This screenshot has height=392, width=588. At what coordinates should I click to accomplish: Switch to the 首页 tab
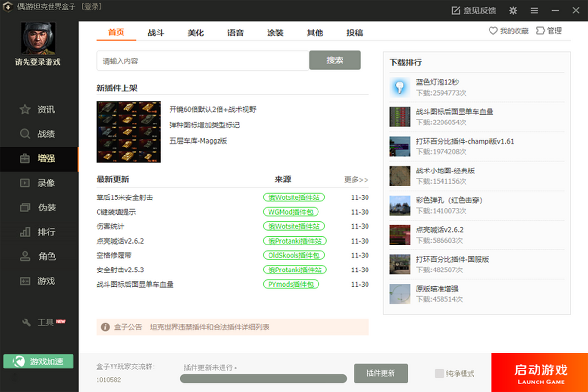point(116,33)
